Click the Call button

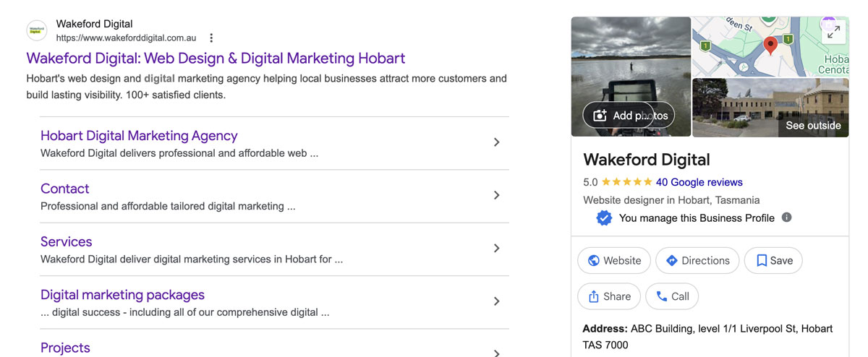tap(672, 296)
